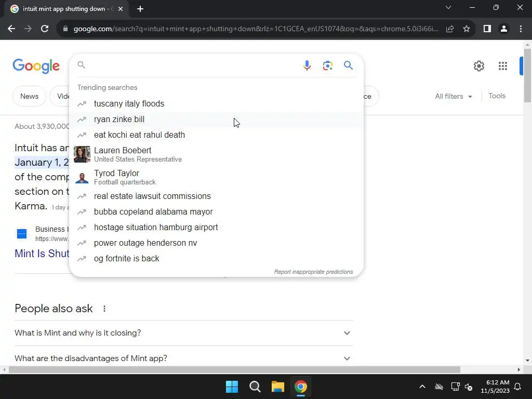Open the Google apps grid
The width and height of the screenshot is (532, 399).
point(502,66)
